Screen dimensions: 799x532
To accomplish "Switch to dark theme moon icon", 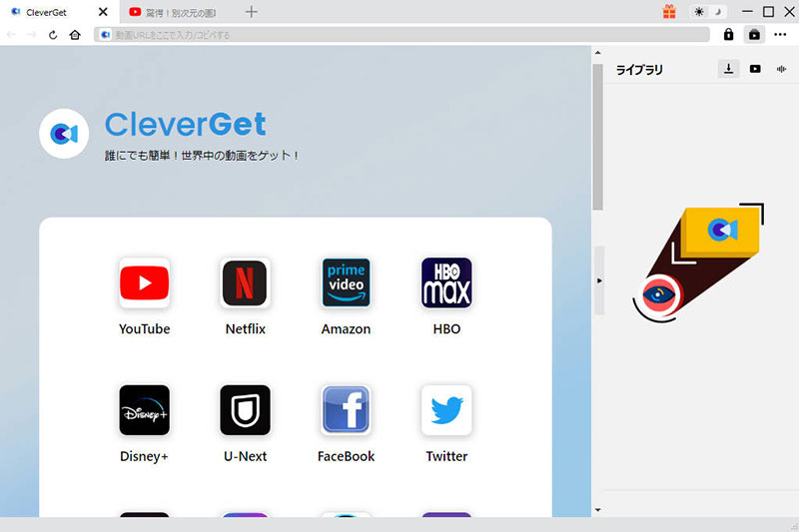I will (x=718, y=11).
